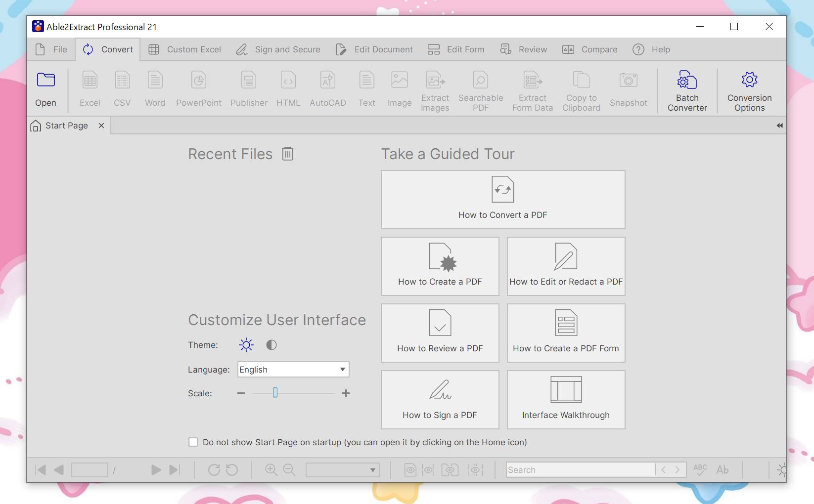Go to previous page
Screen dimensions: 814x504
[x=59, y=470]
